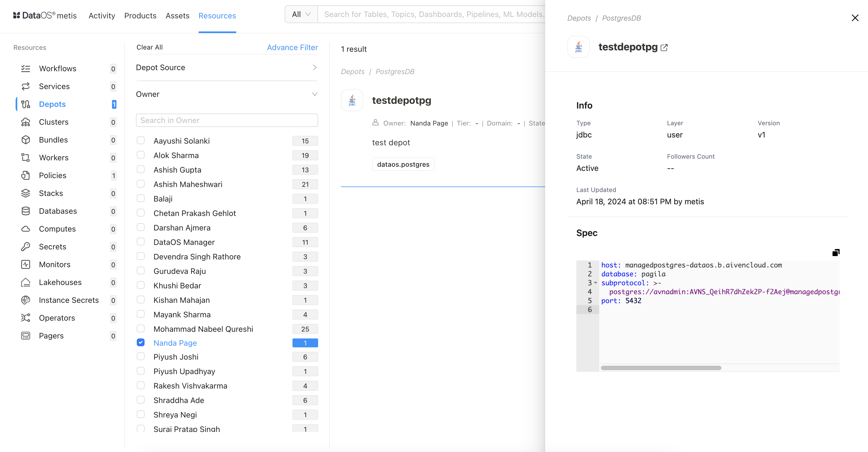This screenshot has width=868, height=452.
Task: Uncheck the Nanda Page owner filter
Action: pos(141,343)
